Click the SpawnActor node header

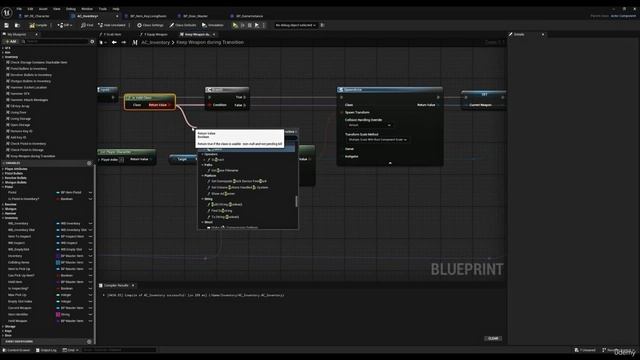click(390, 90)
